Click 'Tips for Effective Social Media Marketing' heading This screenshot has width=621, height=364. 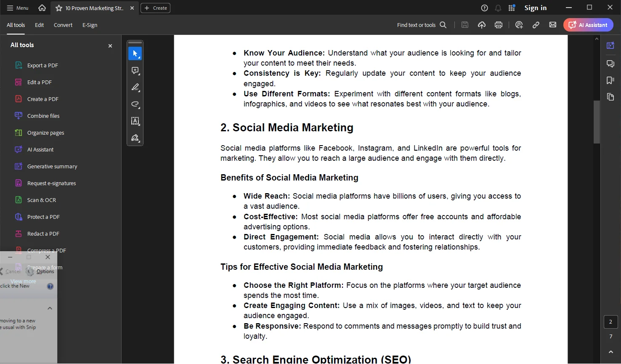[302, 267]
